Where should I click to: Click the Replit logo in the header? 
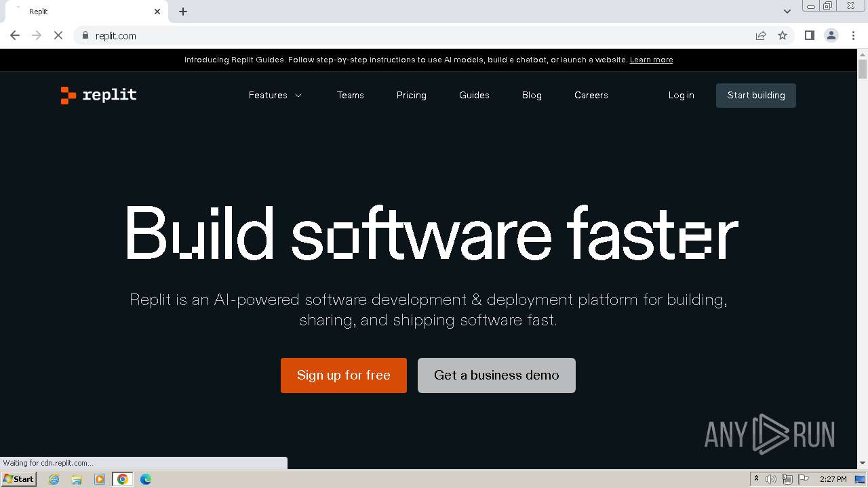pyautogui.click(x=98, y=95)
